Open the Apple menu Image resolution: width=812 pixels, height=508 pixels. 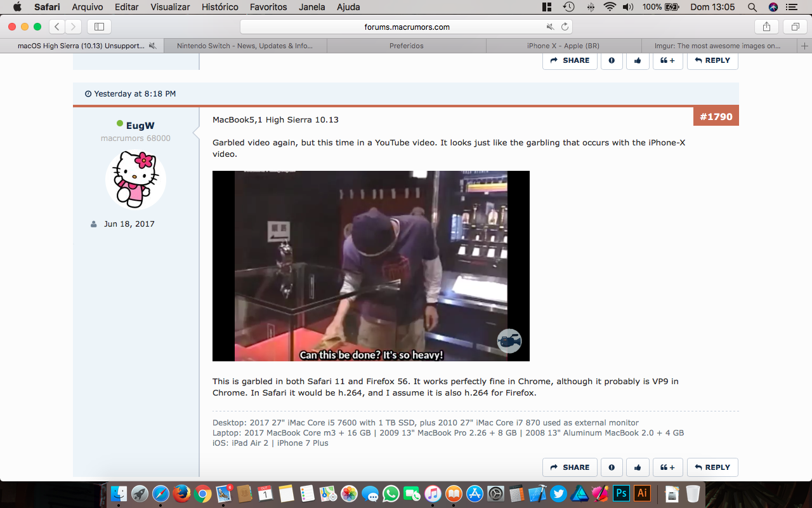click(17, 7)
